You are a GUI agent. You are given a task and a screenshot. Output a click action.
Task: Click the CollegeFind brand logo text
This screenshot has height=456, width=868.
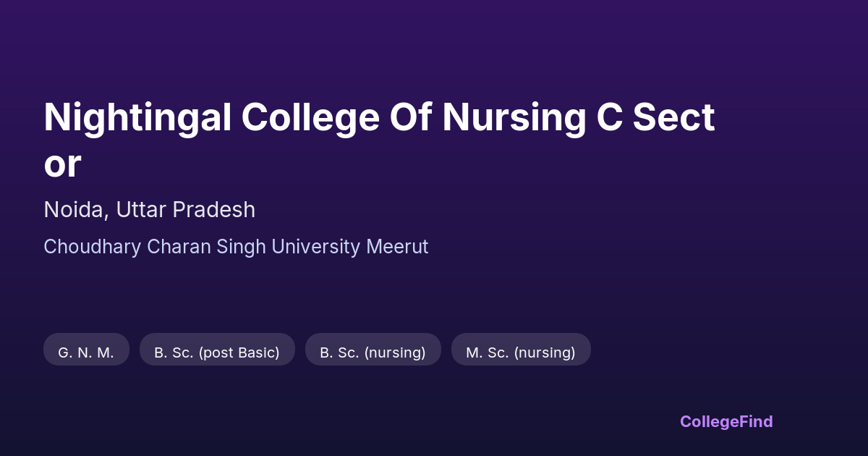click(726, 421)
